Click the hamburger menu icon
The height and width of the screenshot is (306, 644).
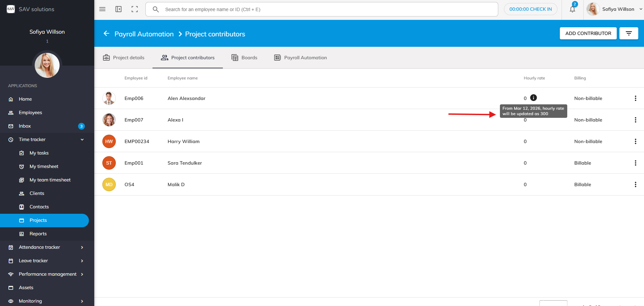(102, 9)
